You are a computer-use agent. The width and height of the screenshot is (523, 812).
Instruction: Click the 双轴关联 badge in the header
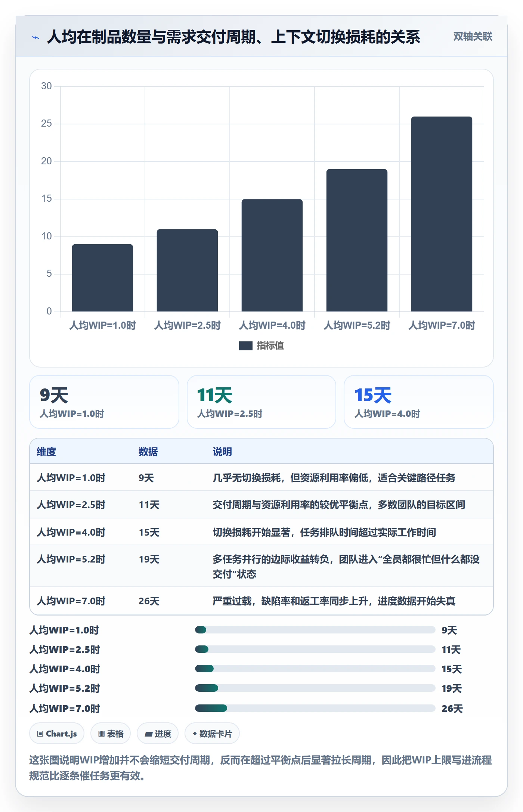[473, 37]
